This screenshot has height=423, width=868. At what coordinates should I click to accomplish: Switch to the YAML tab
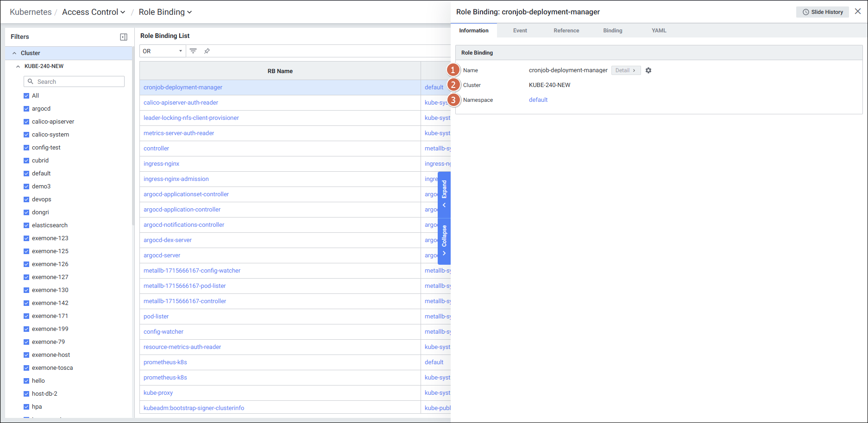point(659,31)
